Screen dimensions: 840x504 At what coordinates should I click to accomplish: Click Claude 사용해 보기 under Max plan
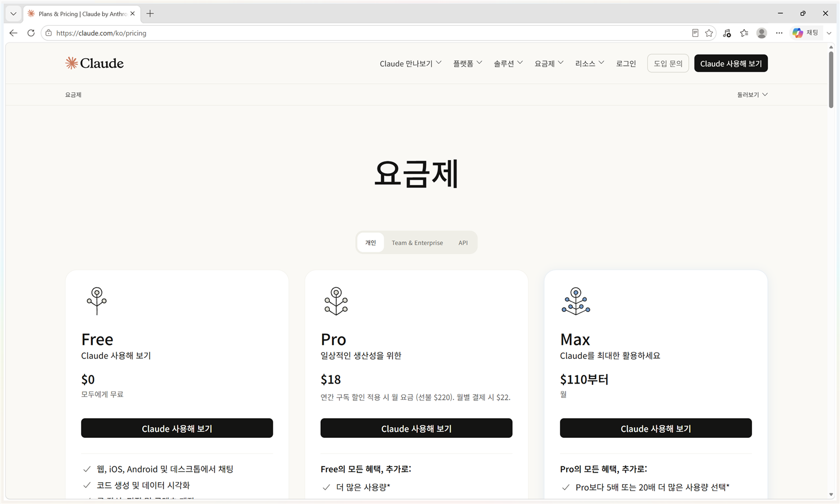(656, 428)
